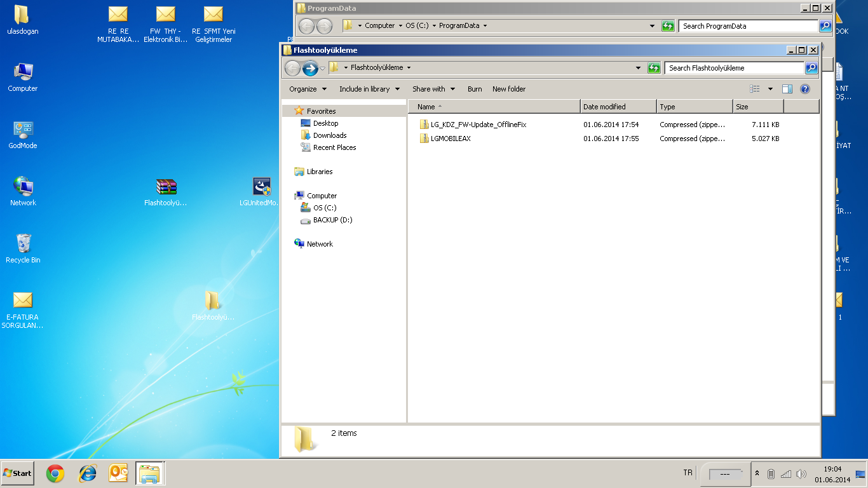Select the LGMOBILEAX zip file
Screen dimensions: 868x488
(451, 139)
